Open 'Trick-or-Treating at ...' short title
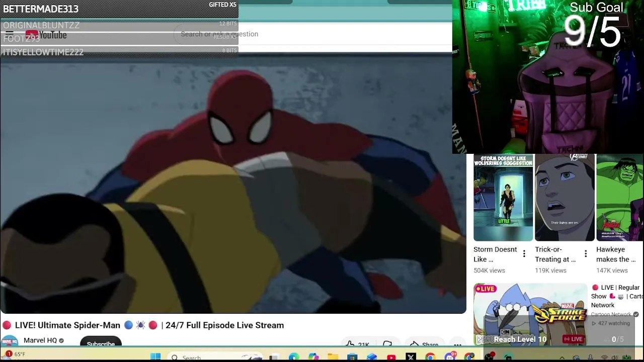Screen dimensions: 644x362 click(x=555, y=254)
